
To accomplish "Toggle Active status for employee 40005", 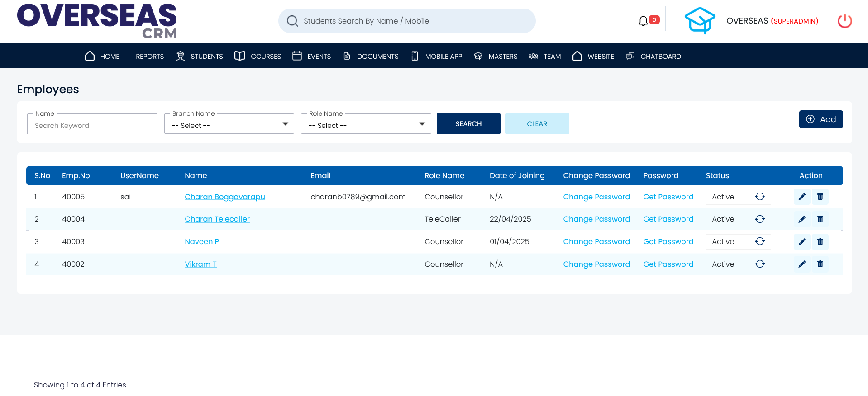I will pyautogui.click(x=760, y=197).
